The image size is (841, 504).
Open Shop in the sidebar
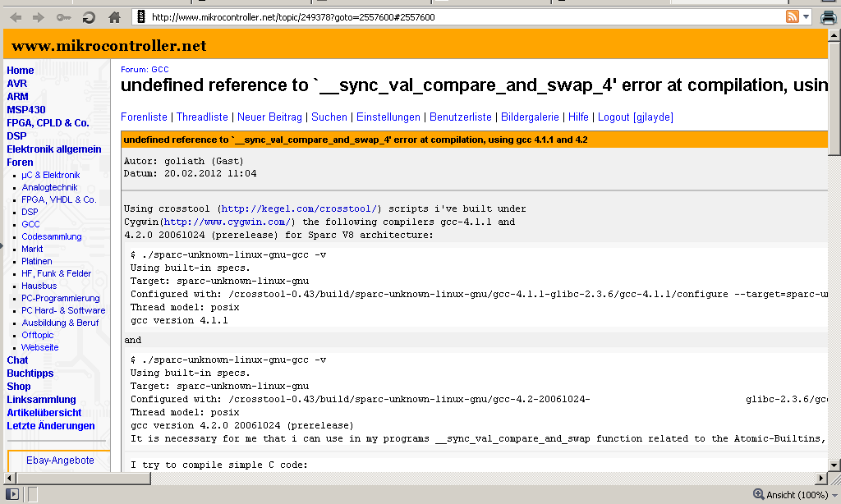tap(18, 387)
